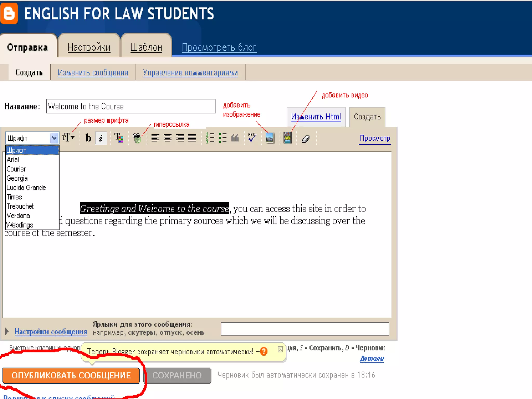Screen dimensions: 532x399
Task: Choose Verdana in the font dropdown
Action: pos(18,216)
